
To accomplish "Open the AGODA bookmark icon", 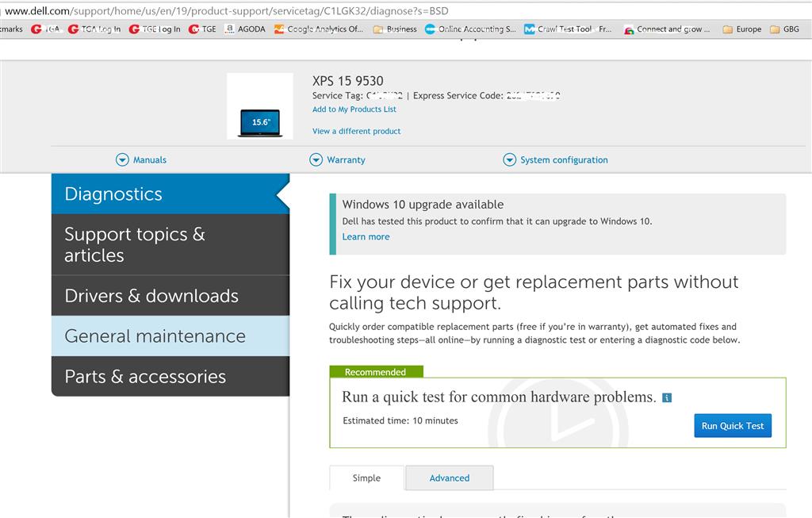I will 229,29.
